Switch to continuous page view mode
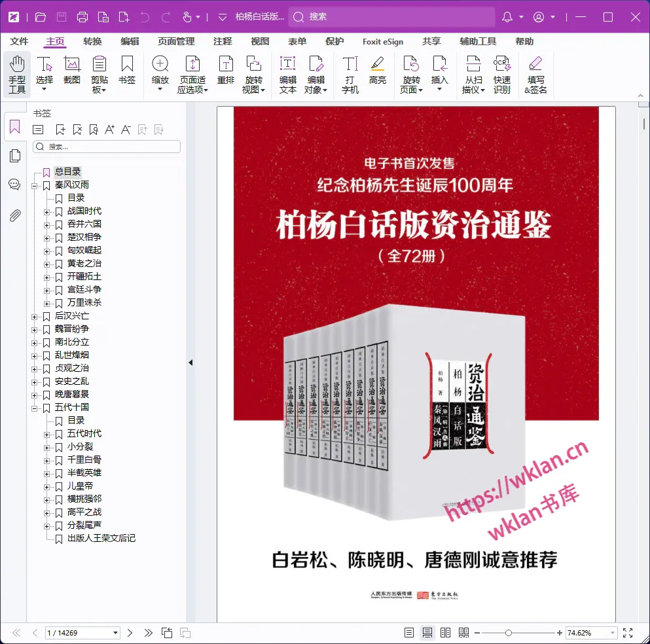Viewport: 650px width, 644px height. point(427,633)
